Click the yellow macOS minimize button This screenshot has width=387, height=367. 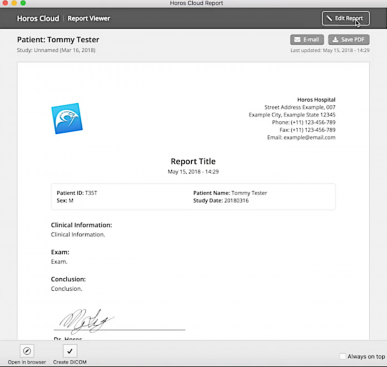[14, 3]
